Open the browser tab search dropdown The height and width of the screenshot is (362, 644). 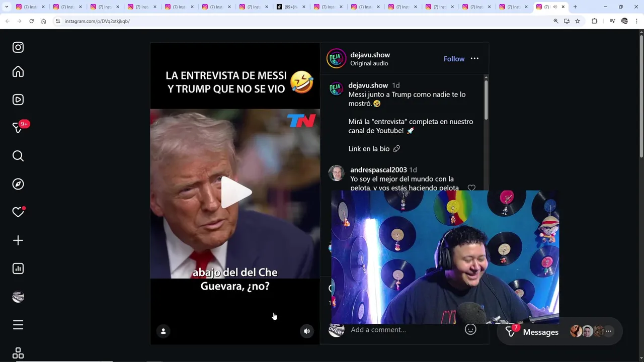click(x=7, y=7)
